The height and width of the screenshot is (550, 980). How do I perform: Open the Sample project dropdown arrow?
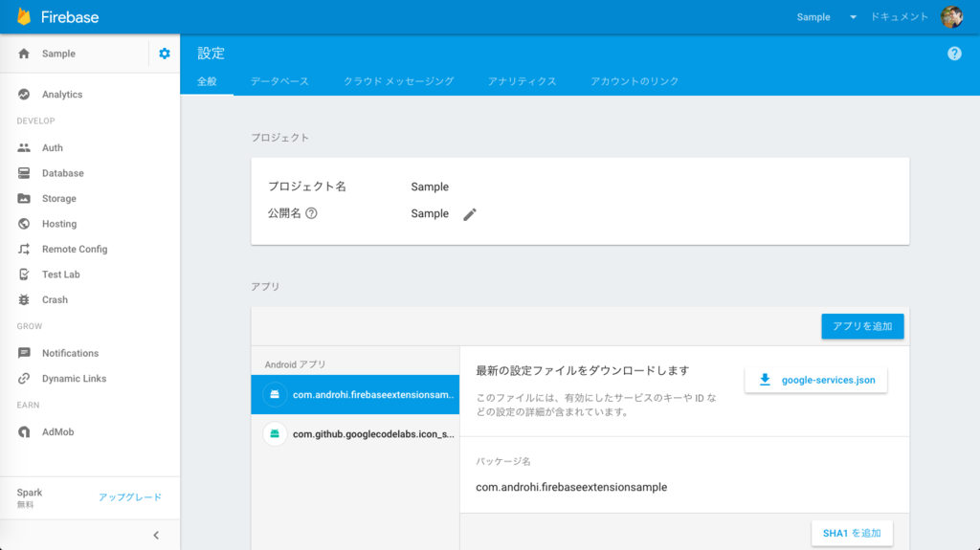pyautogui.click(x=853, y=17)
